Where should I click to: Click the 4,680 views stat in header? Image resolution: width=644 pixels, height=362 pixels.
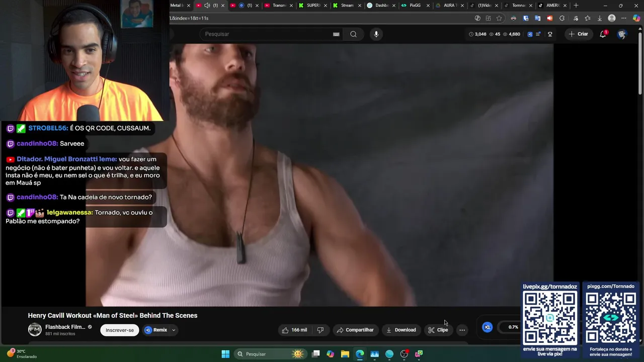(511, 34)
